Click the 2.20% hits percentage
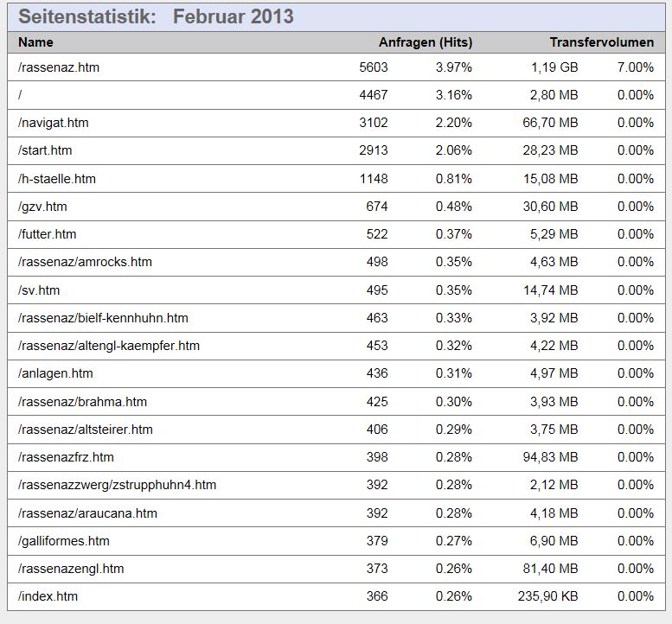672x624 pixels. pyautogui.click(x=453, y=123)
